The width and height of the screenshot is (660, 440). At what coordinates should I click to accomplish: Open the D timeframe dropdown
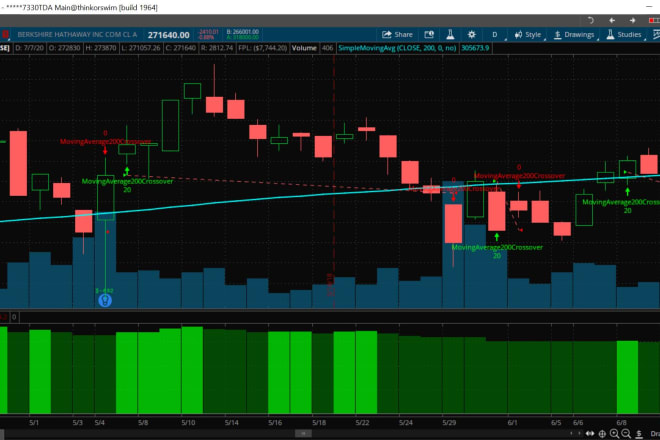point(495,35)
